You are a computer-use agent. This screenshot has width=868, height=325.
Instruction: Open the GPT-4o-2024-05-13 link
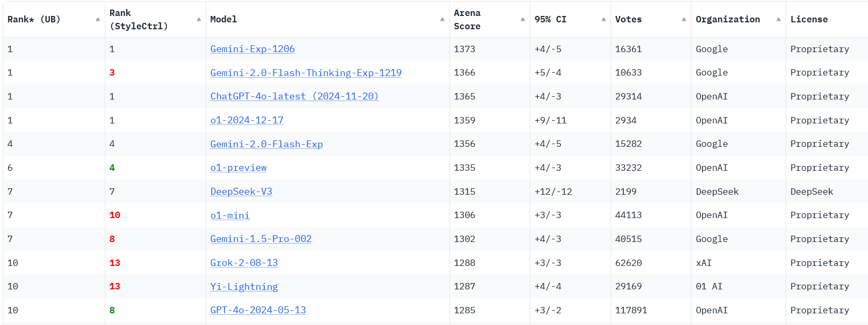258,310
